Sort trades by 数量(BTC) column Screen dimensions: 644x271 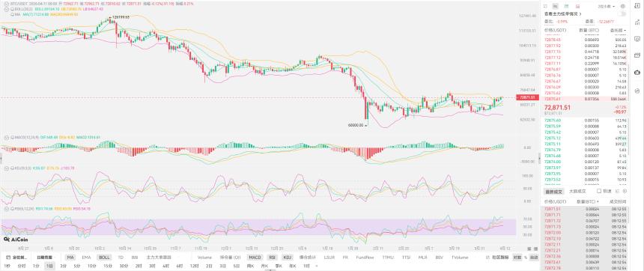[587, 201]
